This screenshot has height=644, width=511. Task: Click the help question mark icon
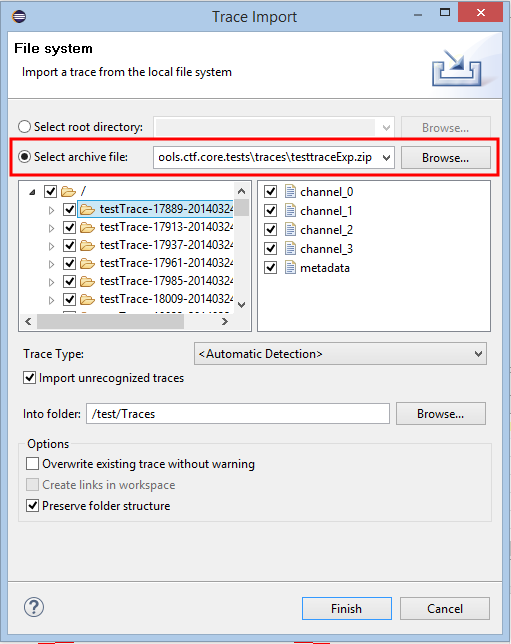pos(34,607)
